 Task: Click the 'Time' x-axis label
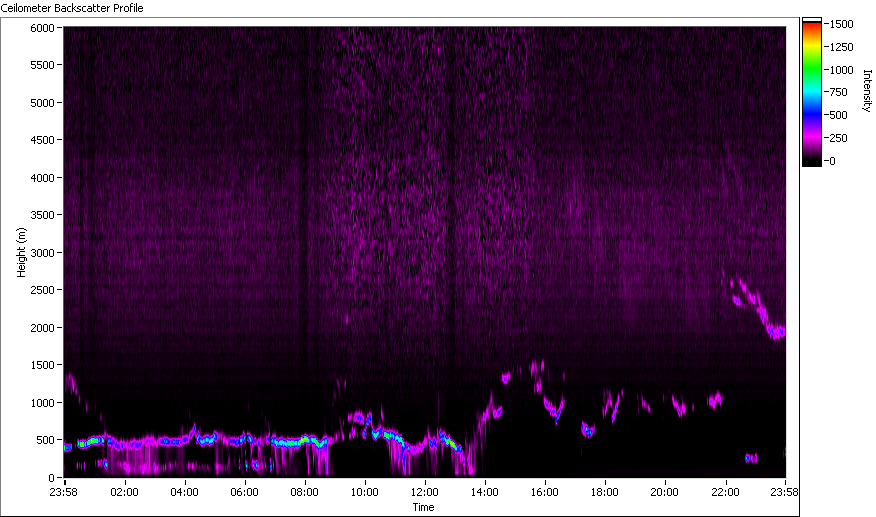click(423, 507)
